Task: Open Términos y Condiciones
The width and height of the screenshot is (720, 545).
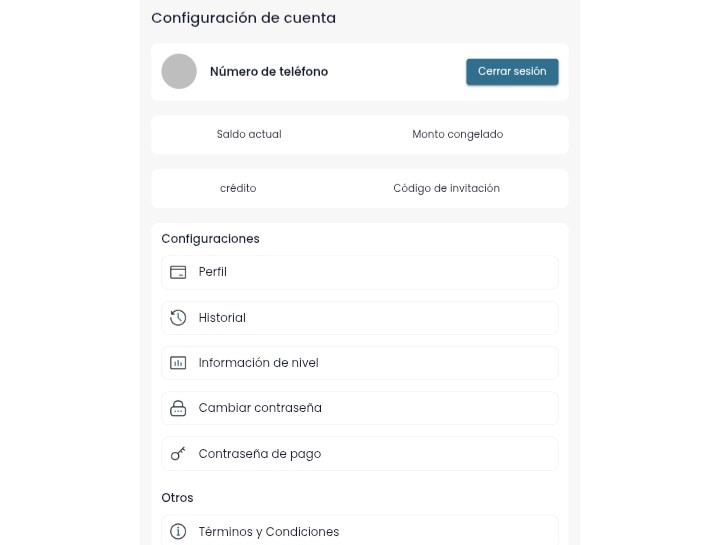Action: click(x=359, y=531)
